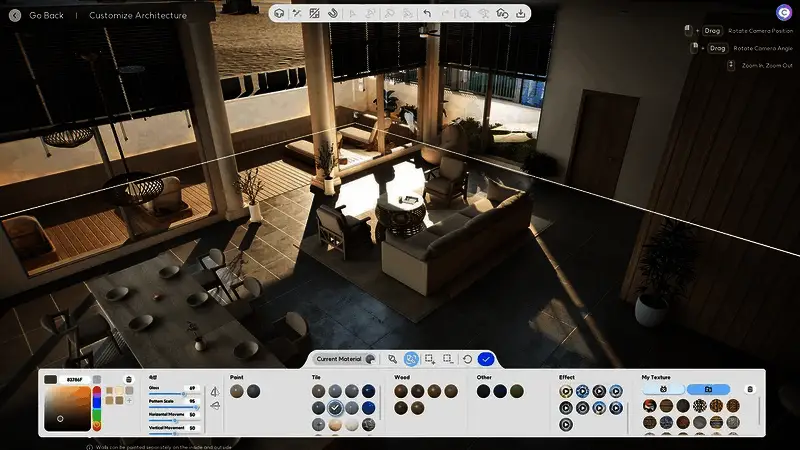
Task: Click the hex color code input field
Action: [x=74, y=380]
